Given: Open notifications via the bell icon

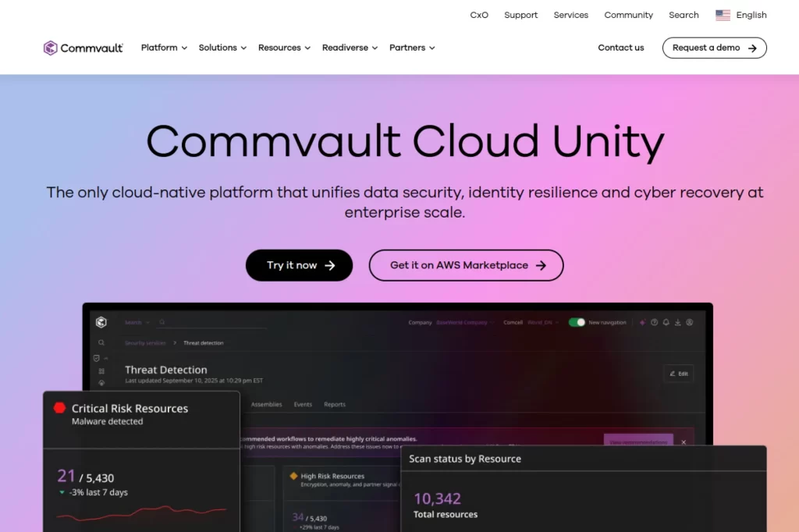Looking at the screenshot, I should [x=666, y=321].
